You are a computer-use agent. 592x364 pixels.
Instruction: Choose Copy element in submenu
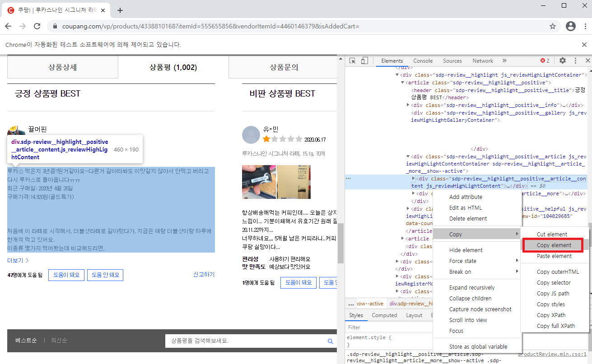555,245
